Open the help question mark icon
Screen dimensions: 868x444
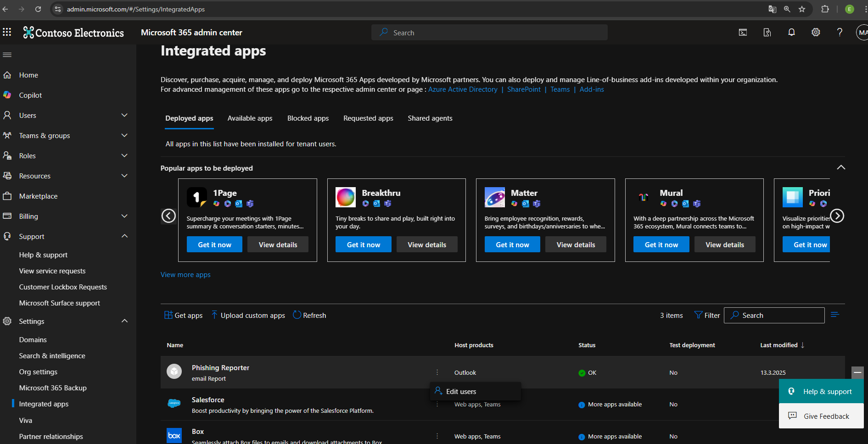point(840,33)
